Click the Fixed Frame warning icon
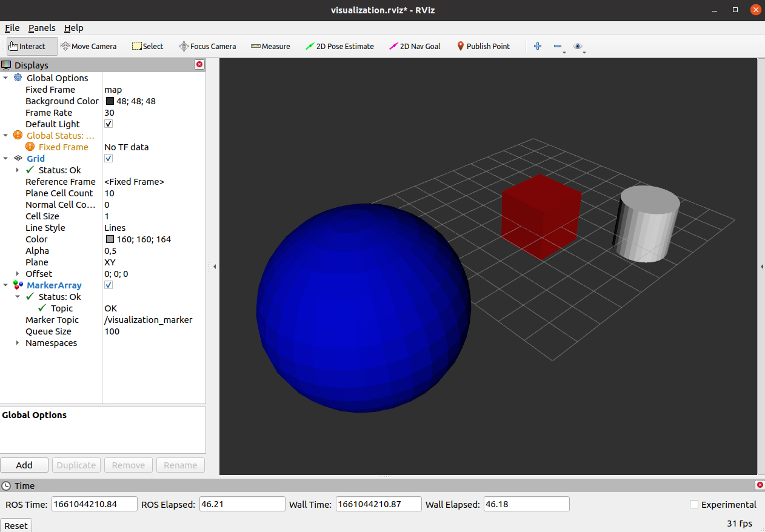Screen dimensions: 765x532 point(30,147)
